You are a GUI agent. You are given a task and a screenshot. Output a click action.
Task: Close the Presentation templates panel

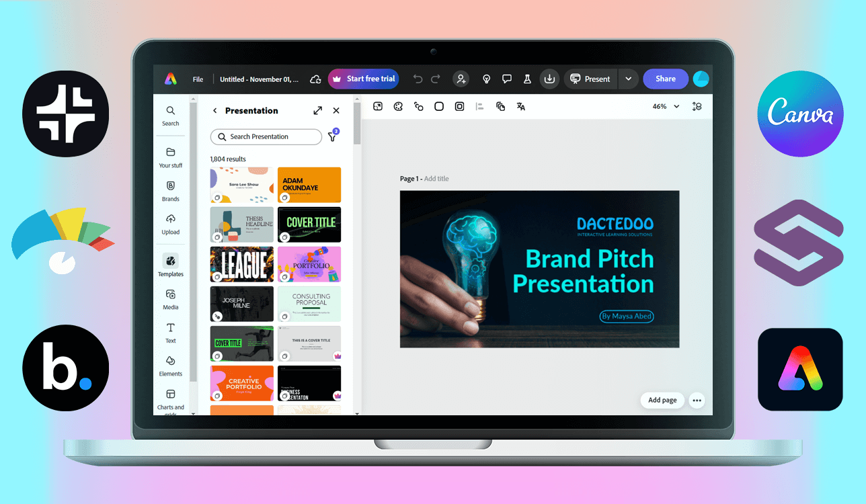pyautogui.click(x=336, y=111)
